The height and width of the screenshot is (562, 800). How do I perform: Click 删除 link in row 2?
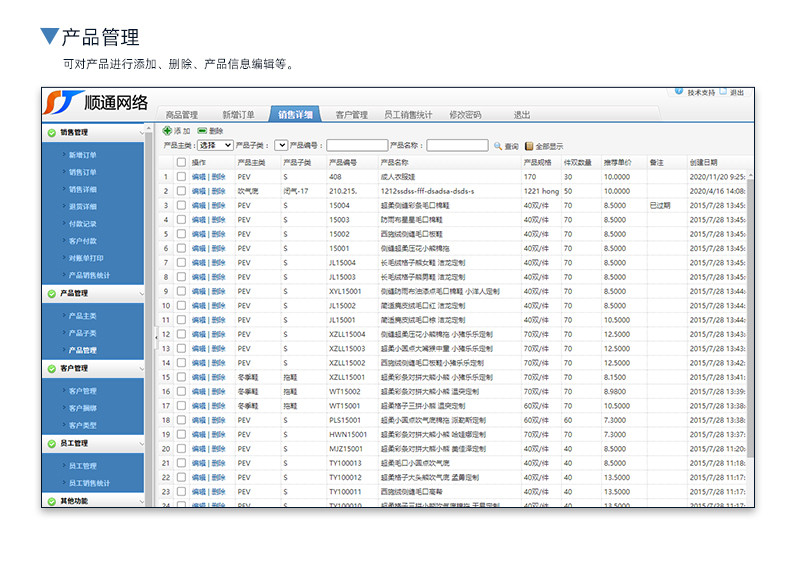pyautogui.click(x=218, y=191)
